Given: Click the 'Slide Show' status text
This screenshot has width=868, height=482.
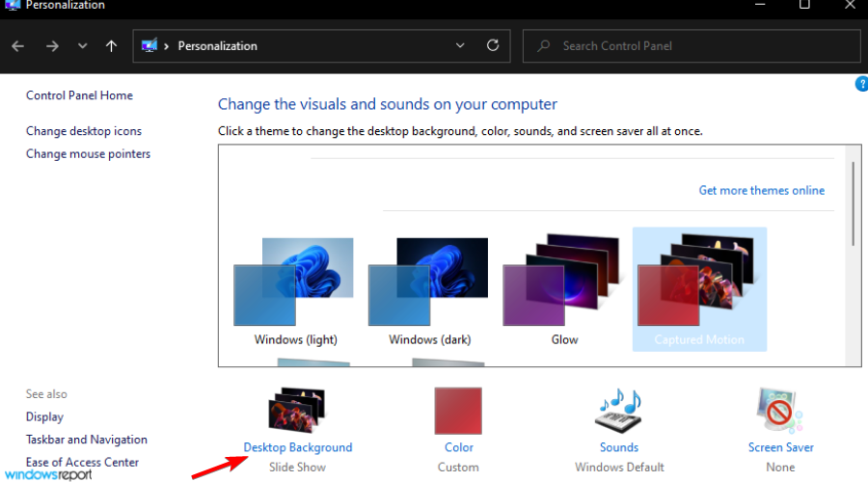Looking at the screenshot, I should pyautogui.click(x=297, y=468).
